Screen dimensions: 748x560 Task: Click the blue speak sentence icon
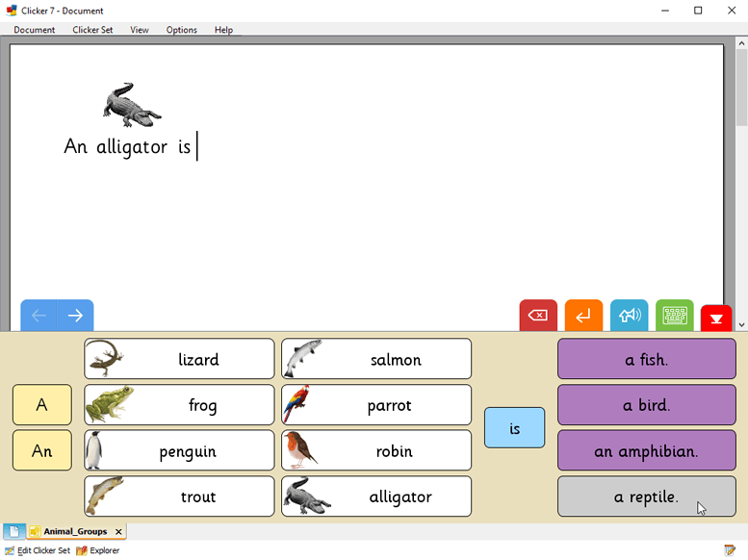coord(629,316)
